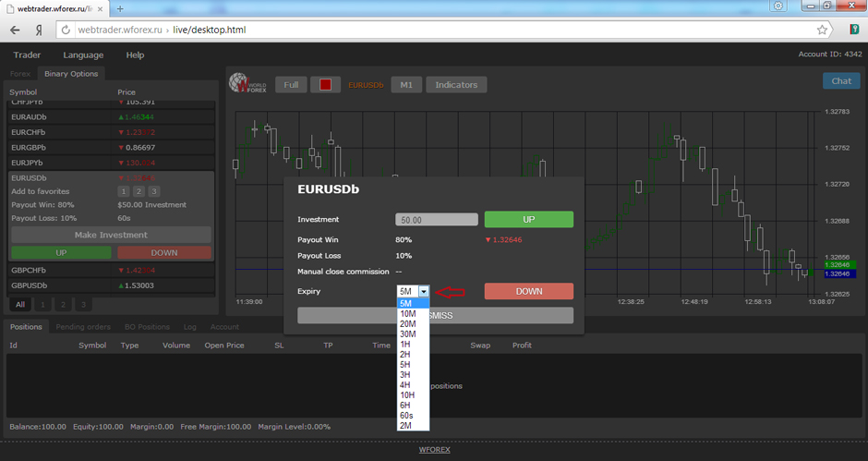Click the World Forex logo
Image resolution: width=868 pixels, height=461 pixels.
click(x=247, y=84)
